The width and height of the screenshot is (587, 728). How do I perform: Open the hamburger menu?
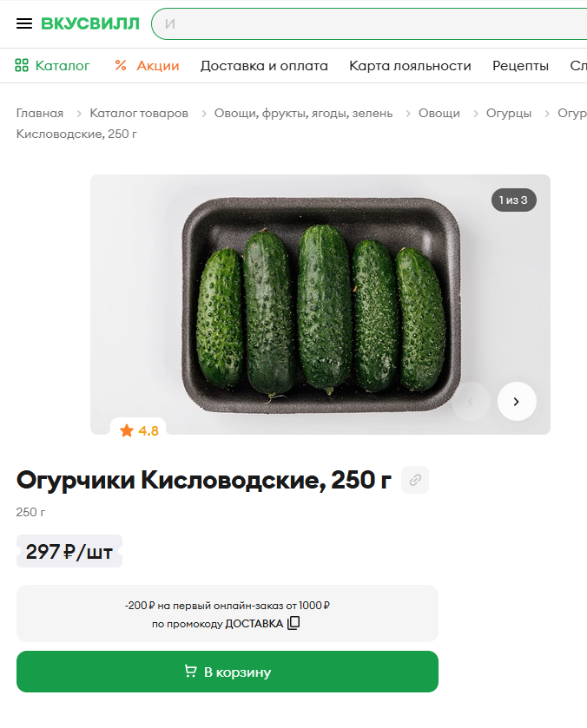(x=24, y=23)
